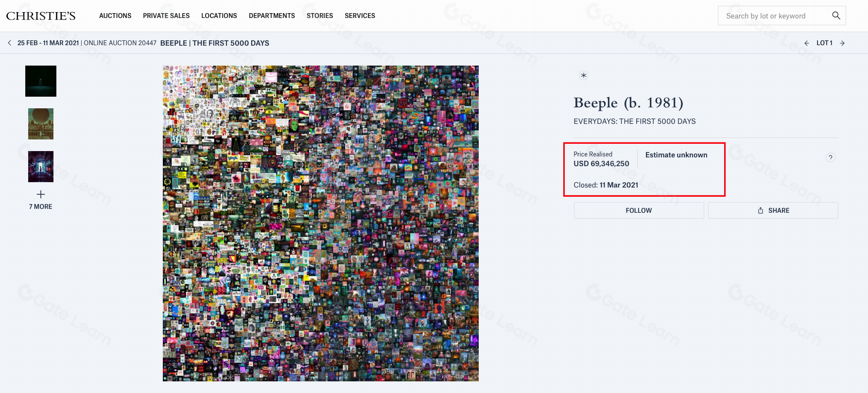Click the artist name Beeple (b. 1981)
Screen dimensions: 868x393
(x=628, y=103)
